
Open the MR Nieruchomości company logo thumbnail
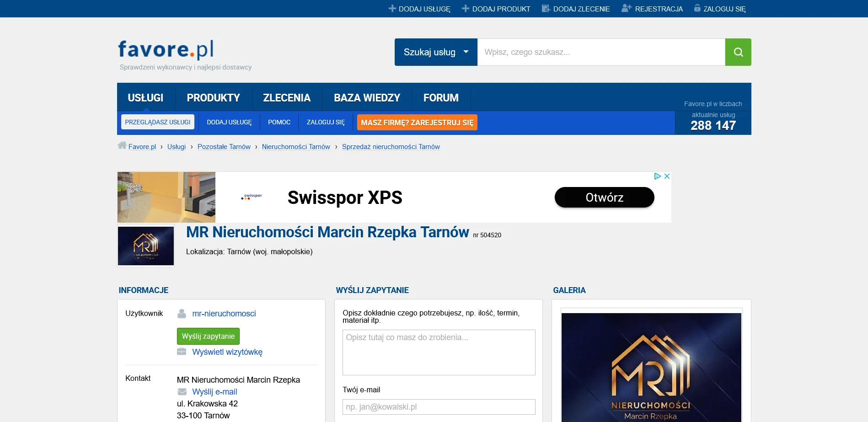coord(146,246)
